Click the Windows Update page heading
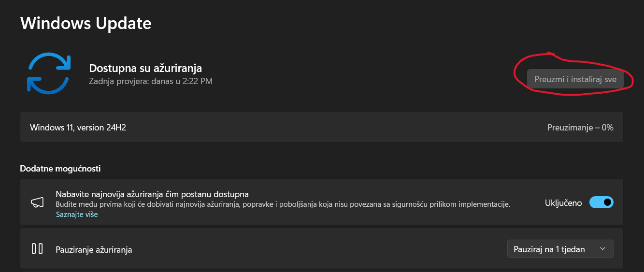The image size is (644, 272). pos(86,23)
